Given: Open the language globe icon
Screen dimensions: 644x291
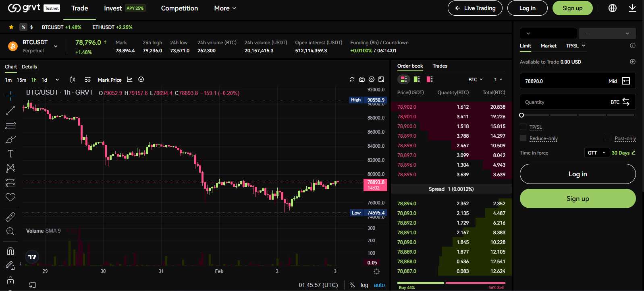Looking at the screenshot, I should 613,8.
